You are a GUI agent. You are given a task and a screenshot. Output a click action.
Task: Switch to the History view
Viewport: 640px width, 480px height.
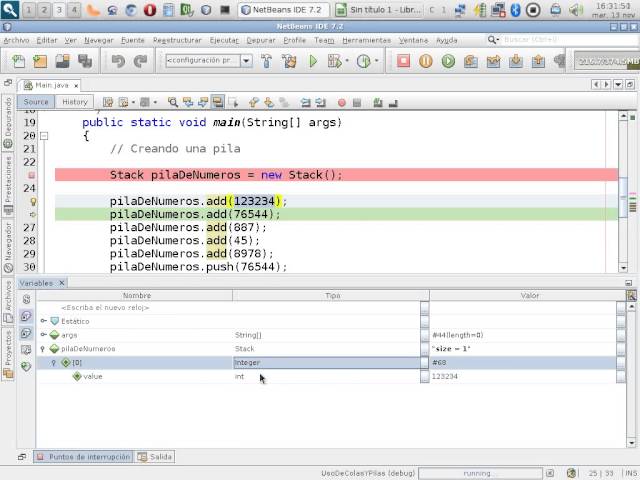[x=75, y=102]
